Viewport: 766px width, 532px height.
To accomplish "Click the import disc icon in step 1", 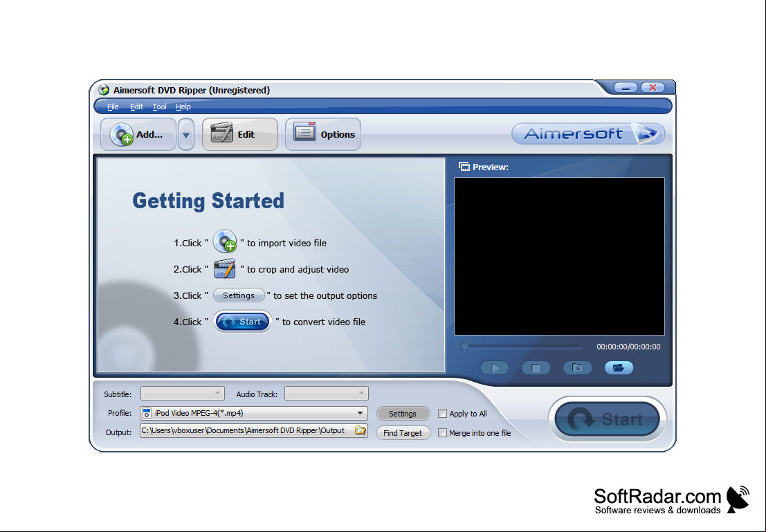I will (x=225, y=241).
